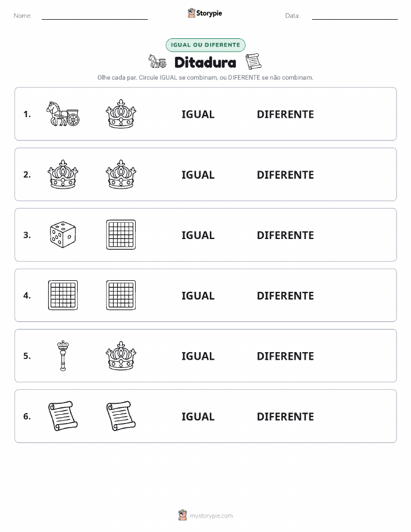Click the dice icon in row 3
Screen dimensions: 411x532
[x=63, y=235]
